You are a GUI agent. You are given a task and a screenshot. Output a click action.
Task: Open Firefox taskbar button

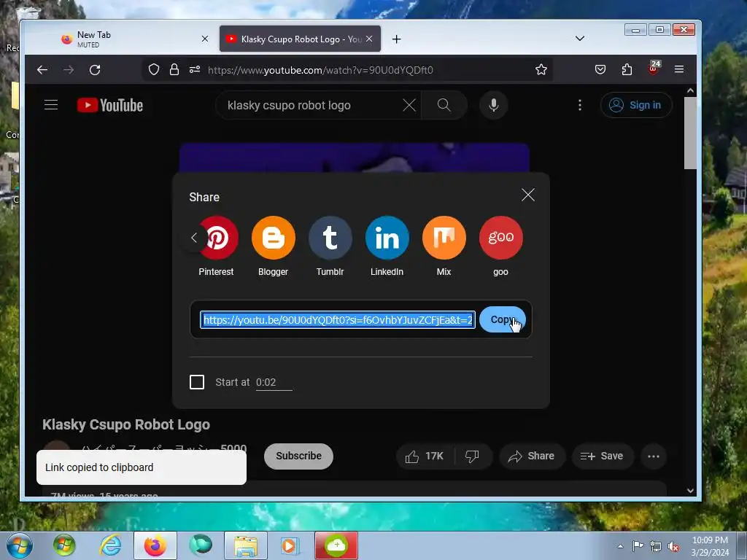point(155,545)
